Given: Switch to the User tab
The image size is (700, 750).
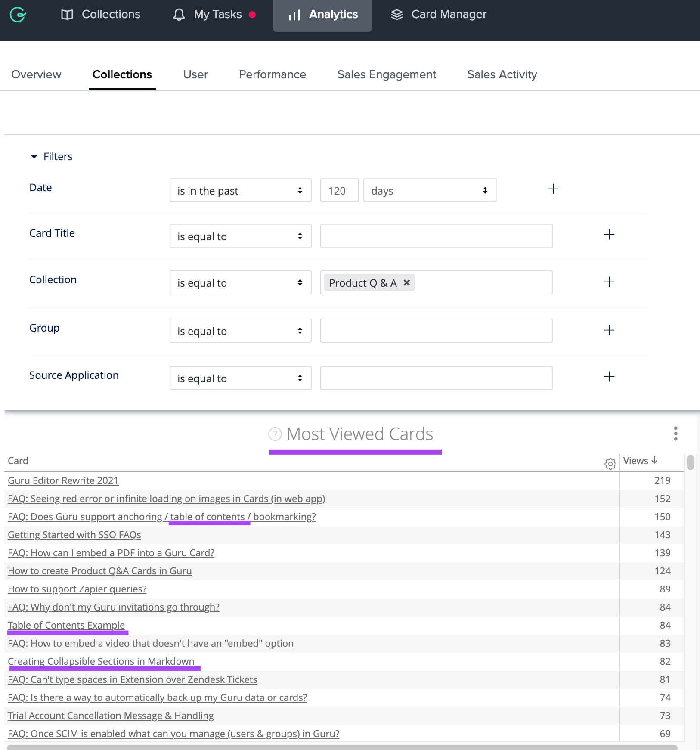Looking at the screenshot, I should click(195, 74).
